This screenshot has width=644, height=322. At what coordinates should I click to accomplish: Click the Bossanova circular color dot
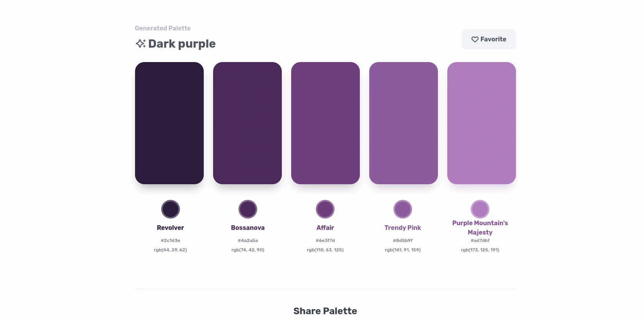[248, 209]
